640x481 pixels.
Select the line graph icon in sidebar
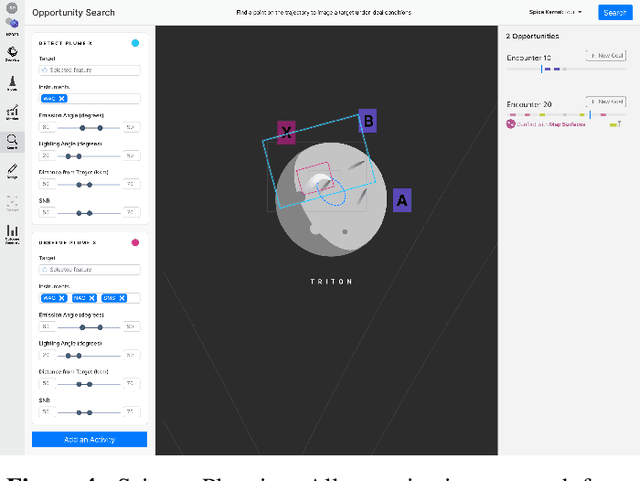click(12, 112)
